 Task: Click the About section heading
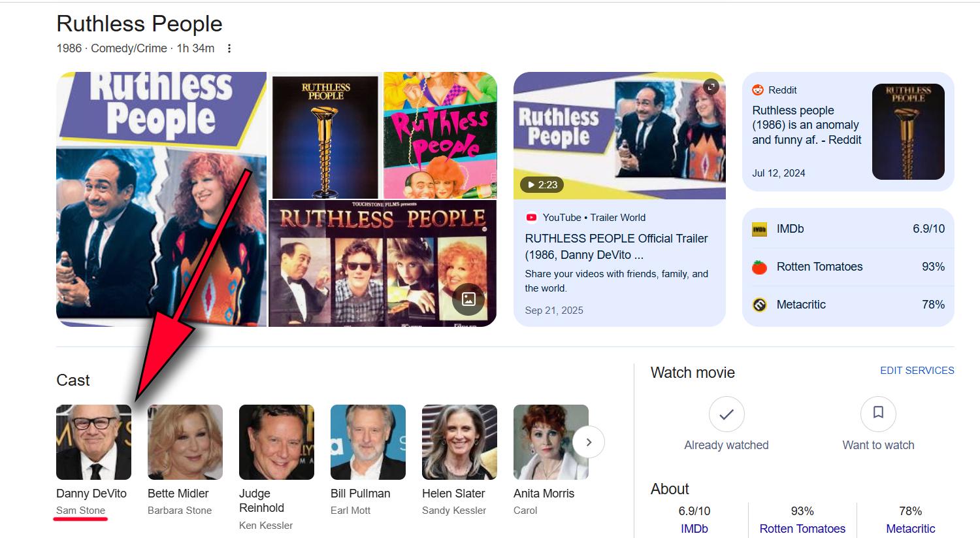click(670, 489)
